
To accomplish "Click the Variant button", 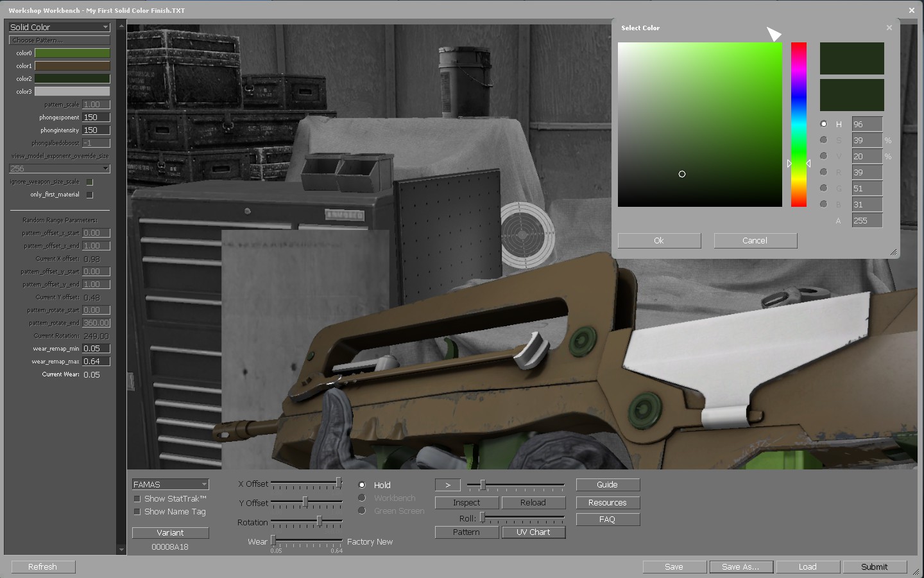I will [171, 532].
